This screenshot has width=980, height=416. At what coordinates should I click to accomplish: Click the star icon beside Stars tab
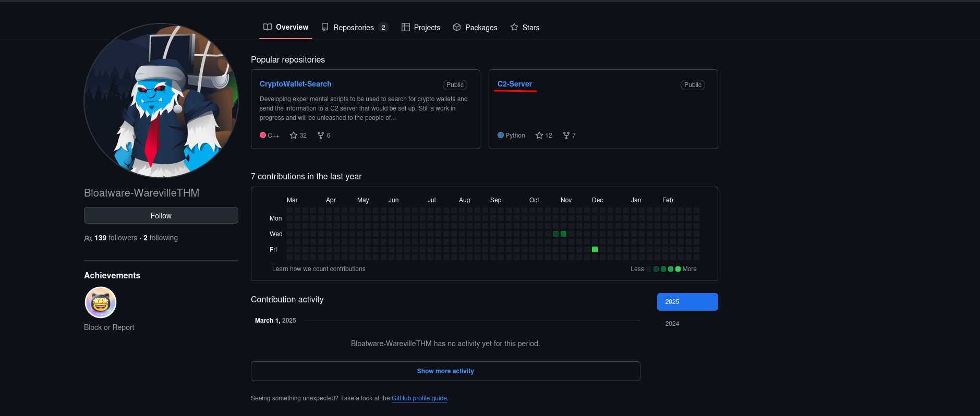[x=514, y=27]
